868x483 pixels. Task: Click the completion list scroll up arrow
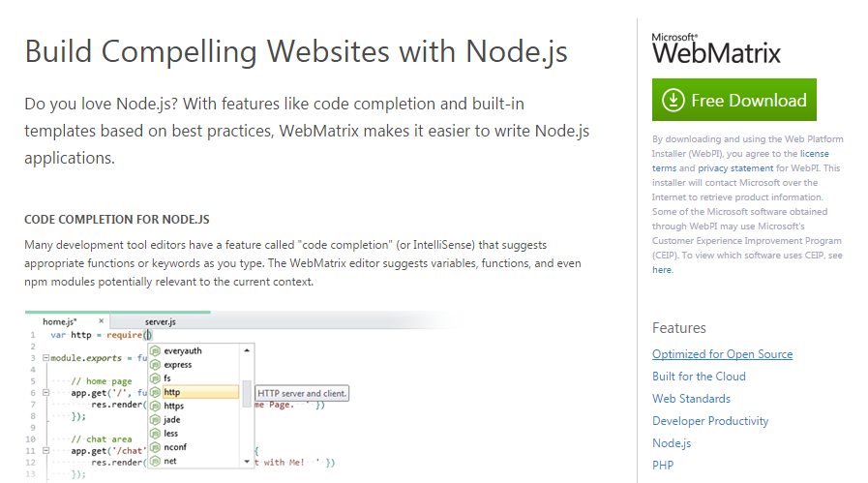coord(247,350)
